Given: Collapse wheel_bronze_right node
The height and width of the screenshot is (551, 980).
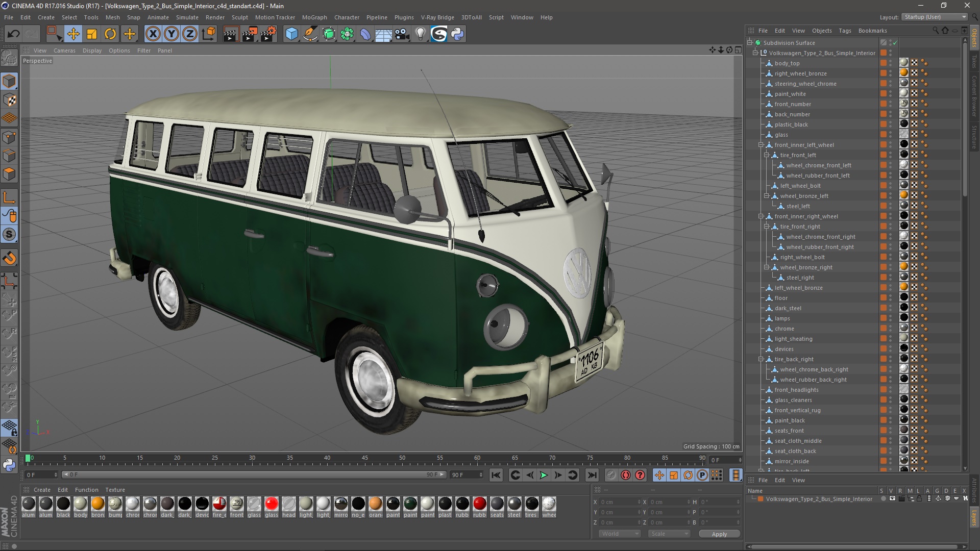Looking at the screenshot, I should [767, 267].
